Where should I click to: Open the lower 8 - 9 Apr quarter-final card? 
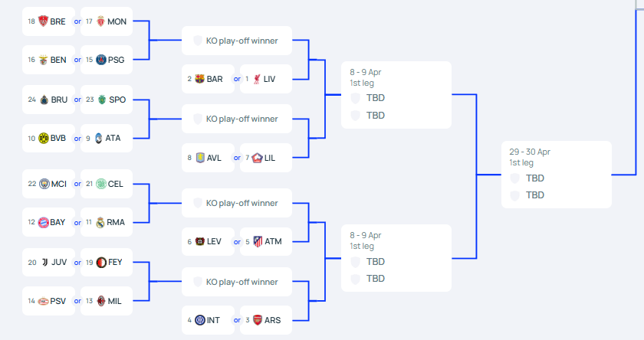click(x=396, y=258)
